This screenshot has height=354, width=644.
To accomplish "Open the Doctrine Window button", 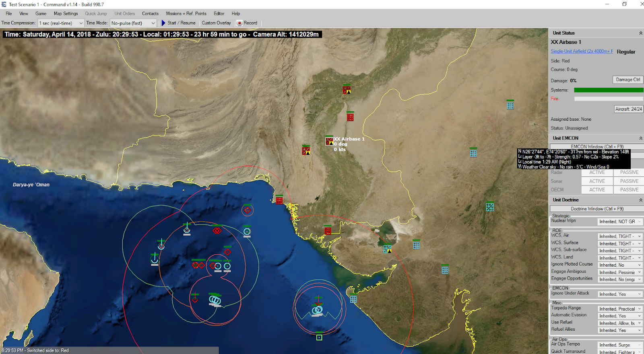I will pos(597,209).
